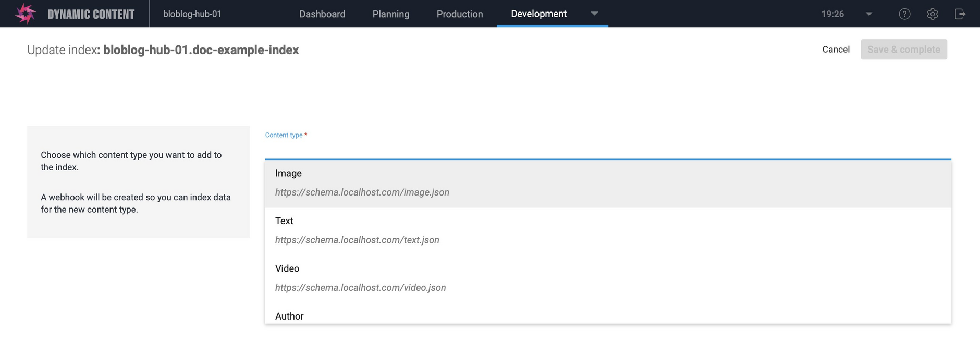This screenshot has width=980, height=342.
Task: Pick the Video content type option
Action: coord(607,278)
